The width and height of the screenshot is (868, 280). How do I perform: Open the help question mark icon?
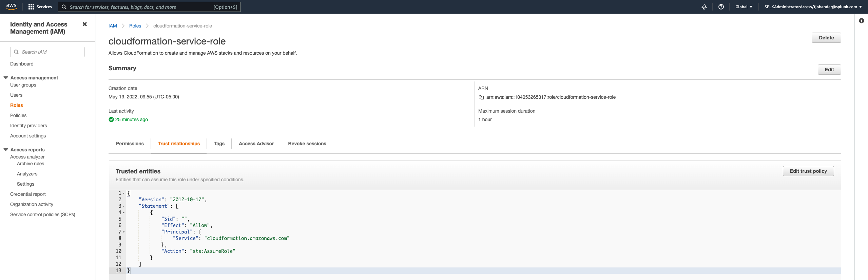tap(721, 7)
